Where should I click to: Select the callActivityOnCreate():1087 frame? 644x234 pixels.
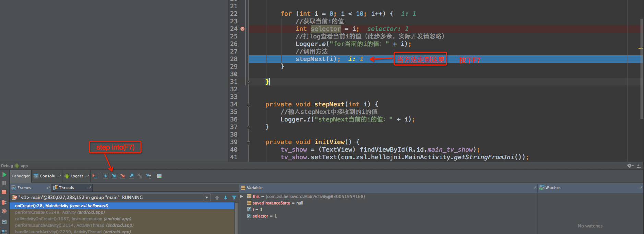pyautogui.click(x=122, y=219)
